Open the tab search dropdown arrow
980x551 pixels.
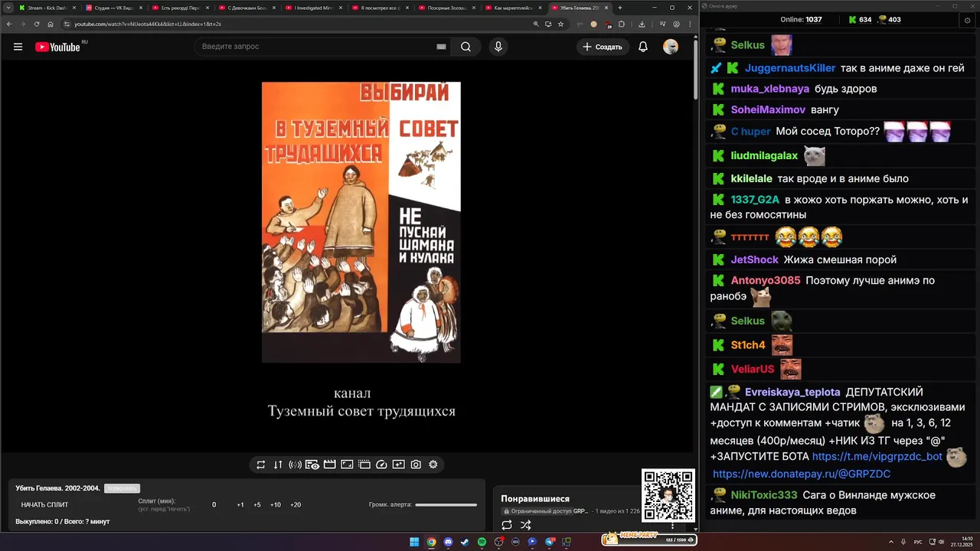click(x=8, y=8)
